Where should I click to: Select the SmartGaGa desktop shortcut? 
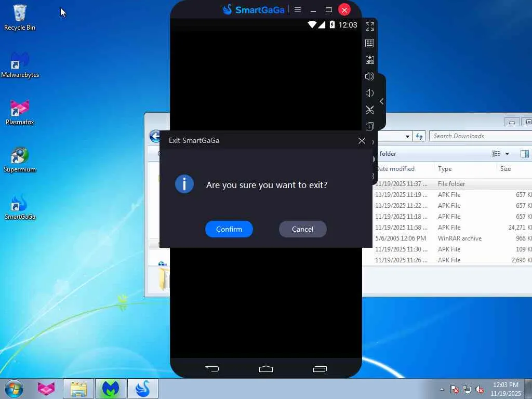(x=20, y=207)
